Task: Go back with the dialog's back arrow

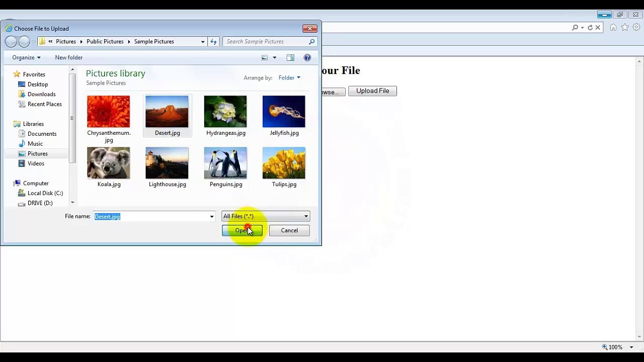Action: tap(11, 42)
